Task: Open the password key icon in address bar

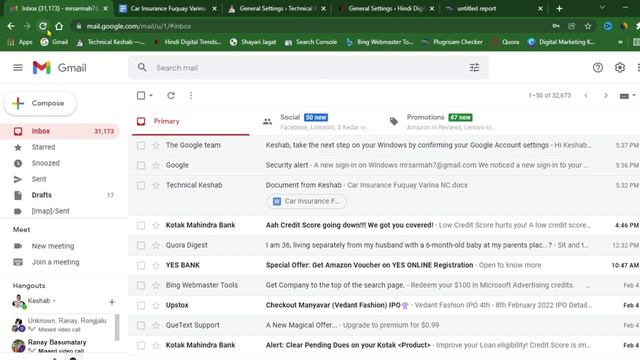Action: [556, 26]
